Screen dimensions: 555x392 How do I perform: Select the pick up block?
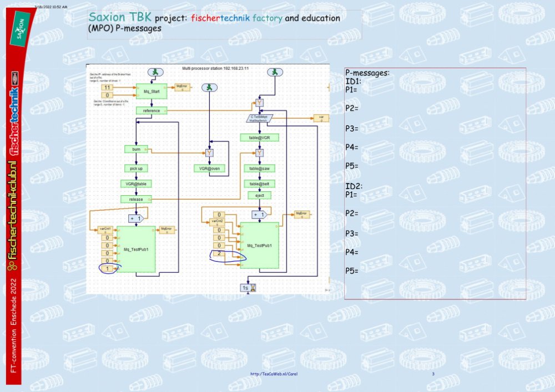pos(137,169)
